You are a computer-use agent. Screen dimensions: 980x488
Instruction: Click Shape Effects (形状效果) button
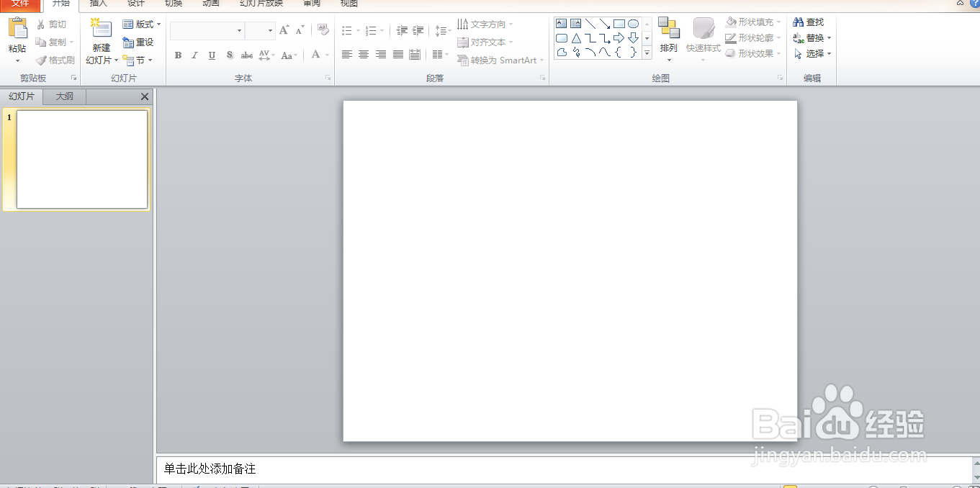pyautogui.click(x=753, y=54)
